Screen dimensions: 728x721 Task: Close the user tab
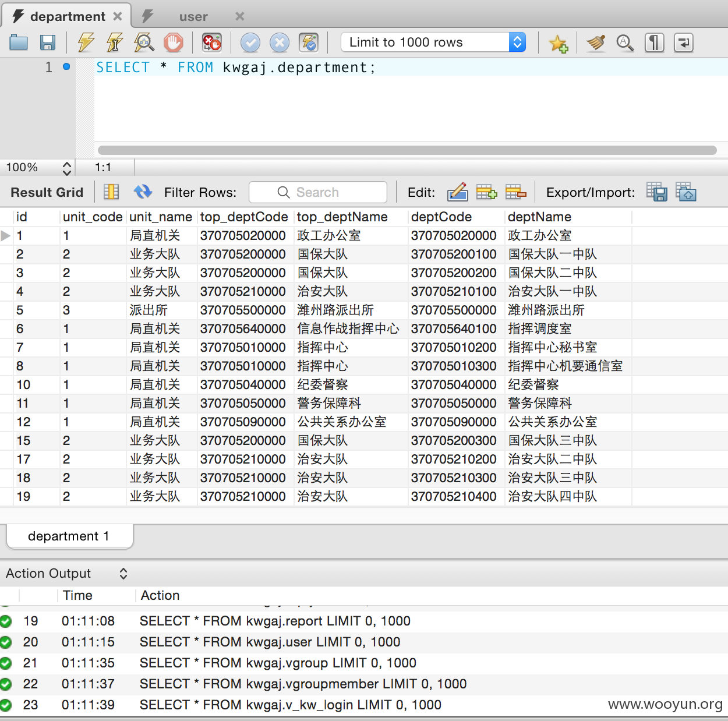240,16
